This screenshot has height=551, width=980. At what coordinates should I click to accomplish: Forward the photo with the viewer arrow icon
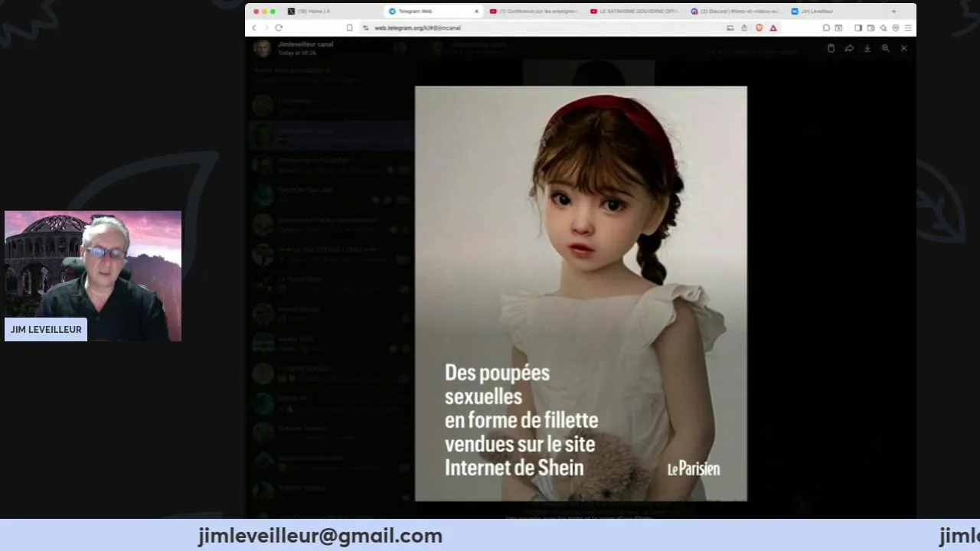849,48
